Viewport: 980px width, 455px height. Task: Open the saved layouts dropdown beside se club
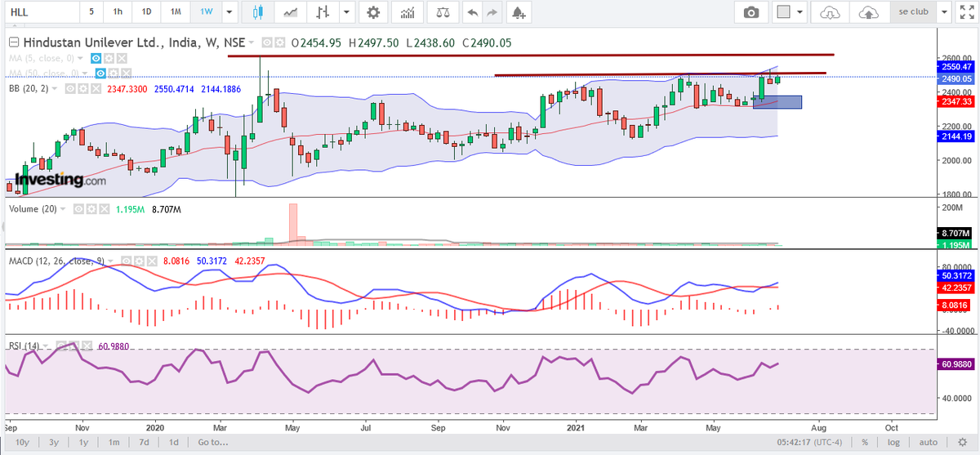coord(944,12)
